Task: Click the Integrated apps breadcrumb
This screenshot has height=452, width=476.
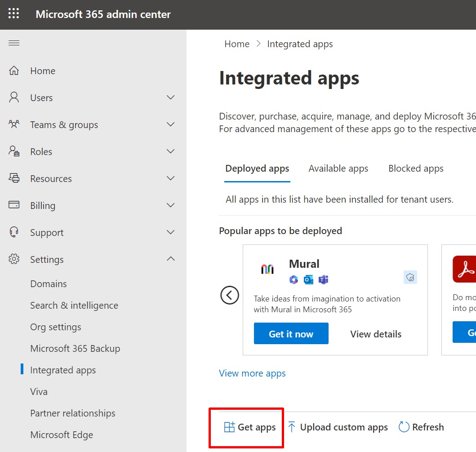Action: (300, 44)
